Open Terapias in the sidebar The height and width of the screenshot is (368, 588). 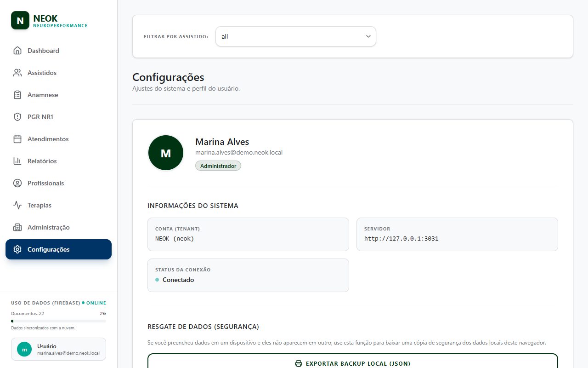click(58, 205)
